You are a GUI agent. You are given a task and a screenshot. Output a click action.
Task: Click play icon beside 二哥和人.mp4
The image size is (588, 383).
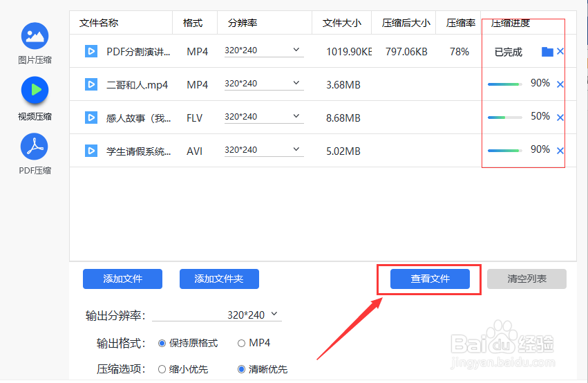point(91,84)
